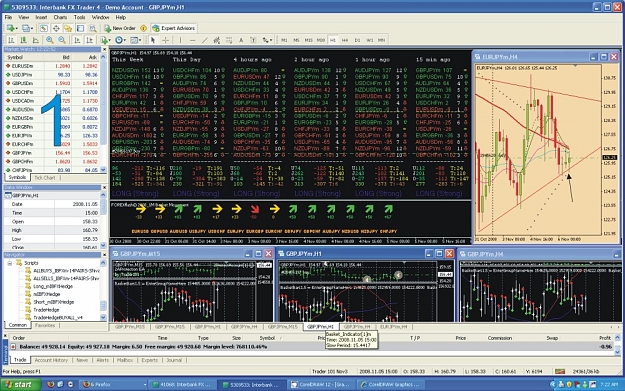Image resolution: width=625 pixels, height=391 pixels.
Task: Switch chart to Candlesticks style
Action: (24, 40)
